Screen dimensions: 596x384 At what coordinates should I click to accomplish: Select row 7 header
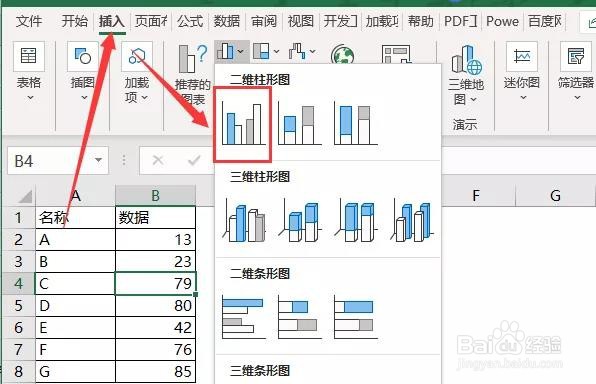[x=18, y=350]
